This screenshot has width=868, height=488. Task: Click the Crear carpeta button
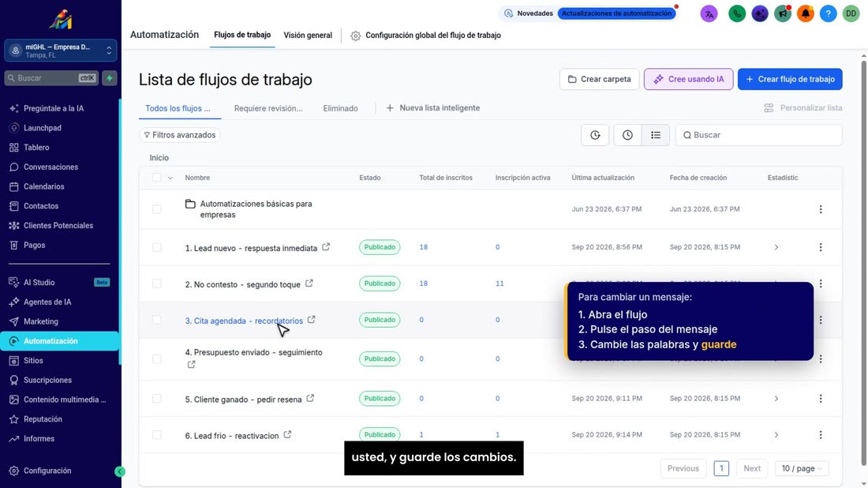point(599,79)
